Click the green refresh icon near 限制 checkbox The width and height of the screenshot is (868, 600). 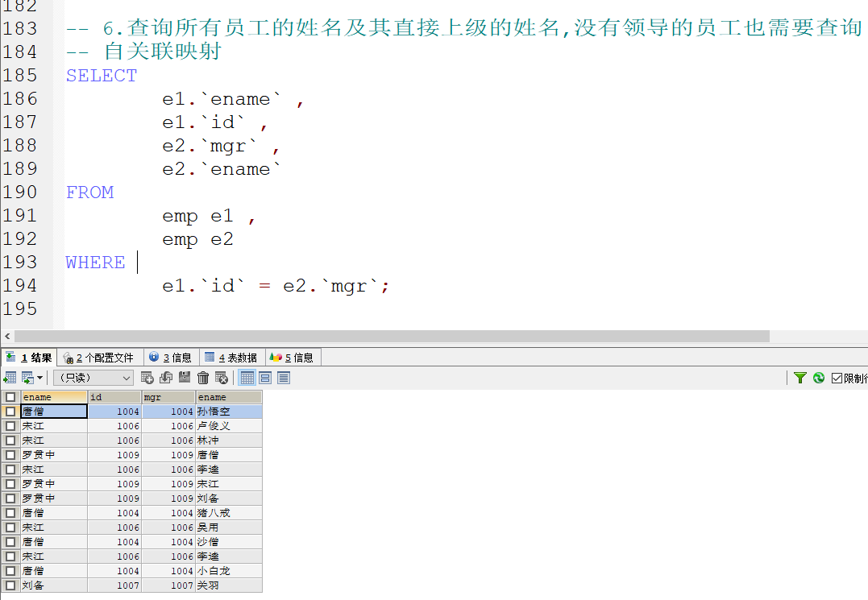coord(819,378)
